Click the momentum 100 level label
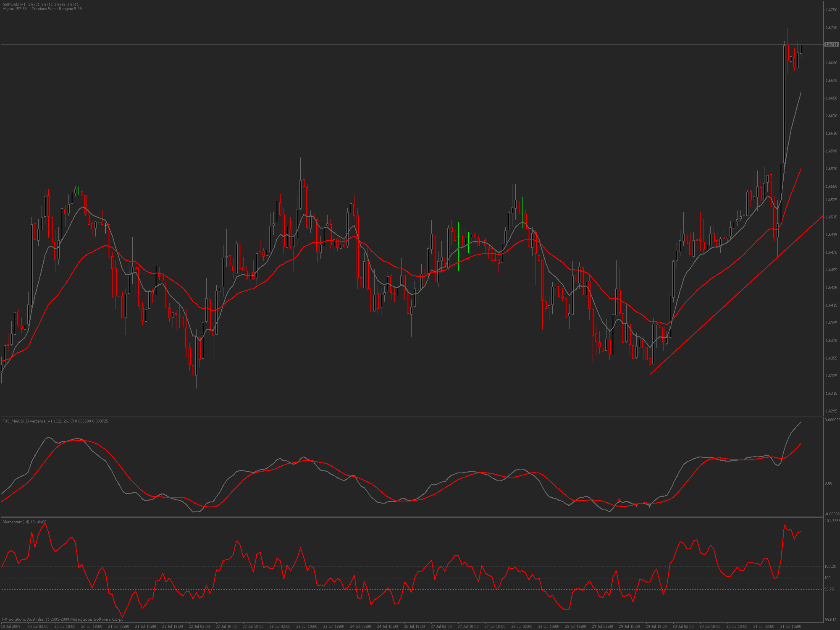Screen dimensions: 840x630 pyautogui.click(x=827, y=578)
